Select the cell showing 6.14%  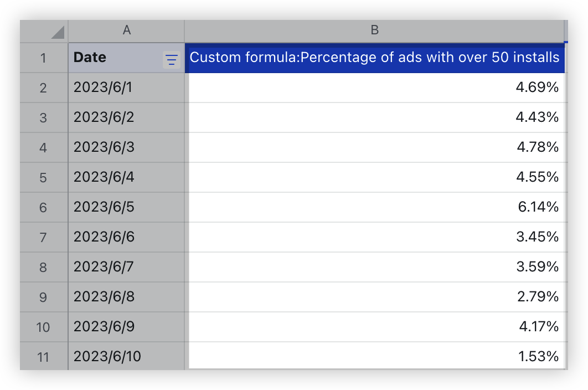tap(375, 207)
